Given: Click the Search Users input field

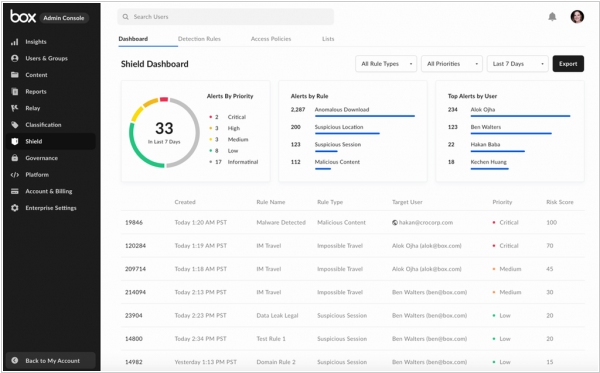Looking at the screenshot, I should (225, 17).
